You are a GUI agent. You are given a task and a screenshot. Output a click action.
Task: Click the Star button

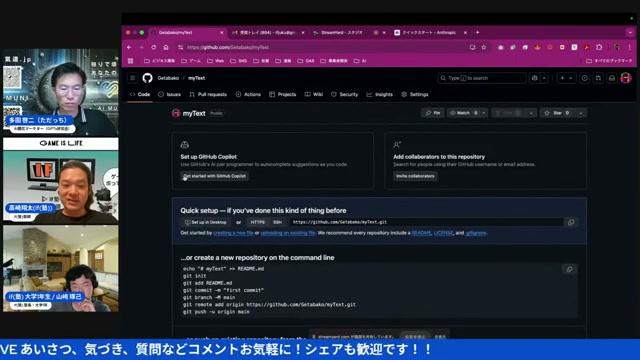click(557, 113)
